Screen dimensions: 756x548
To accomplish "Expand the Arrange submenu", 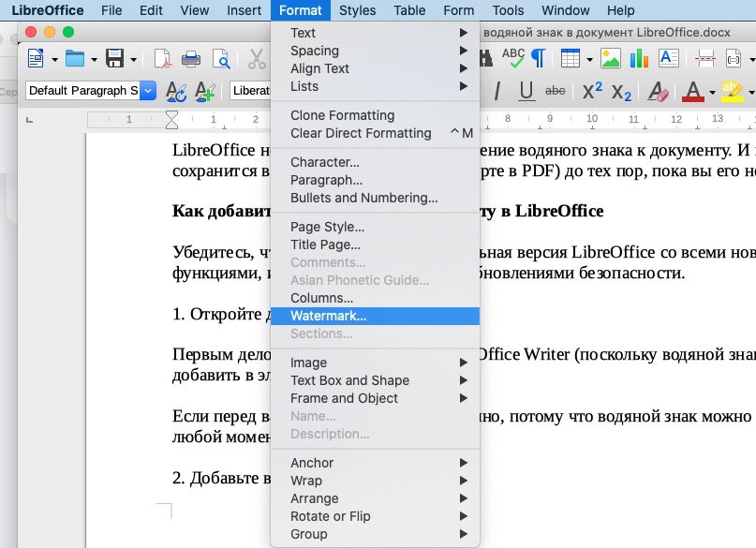I will coord(375,498).
